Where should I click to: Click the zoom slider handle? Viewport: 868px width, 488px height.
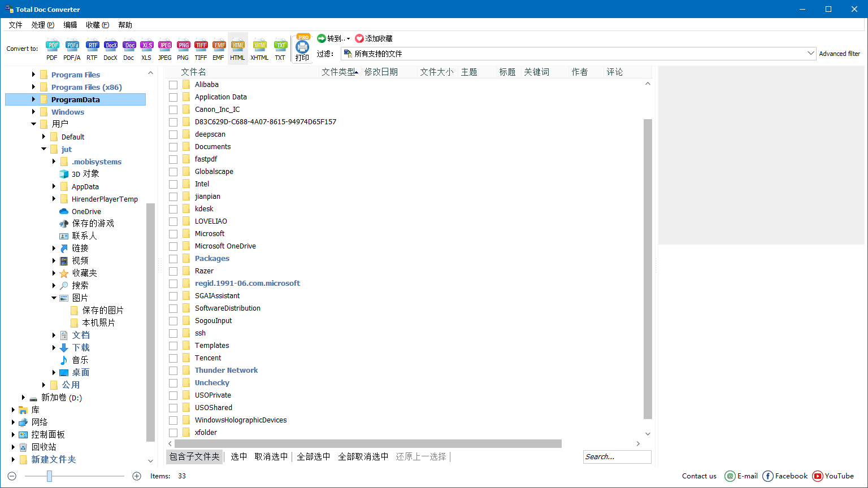[49, 476]
